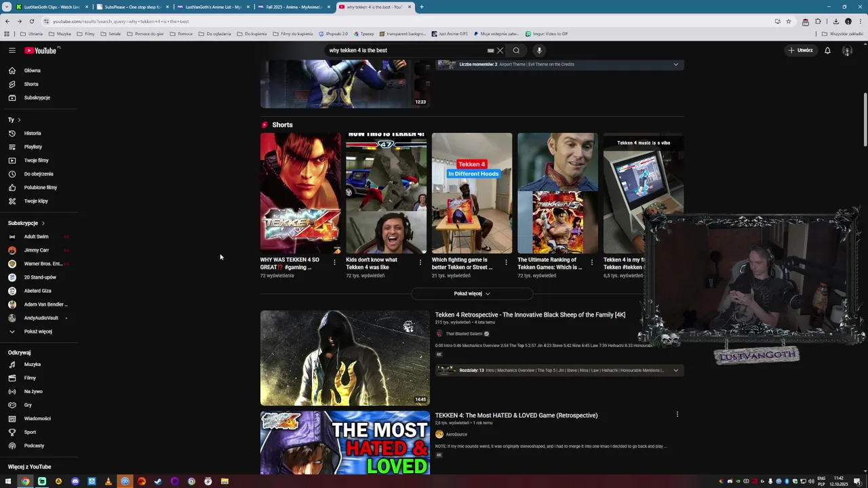
Task: Open Tekken 4 Retrospective video title
Action: (530, 314)
